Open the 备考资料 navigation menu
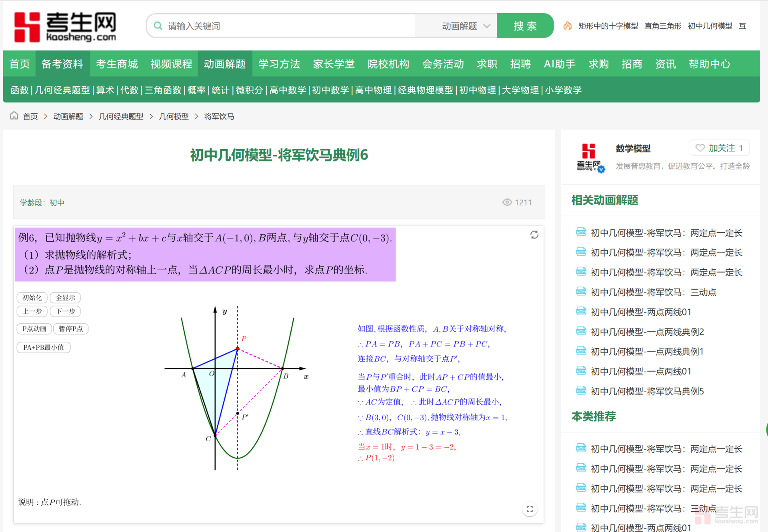The height and width of the screenshot is (532, 768). coord(62,64)
